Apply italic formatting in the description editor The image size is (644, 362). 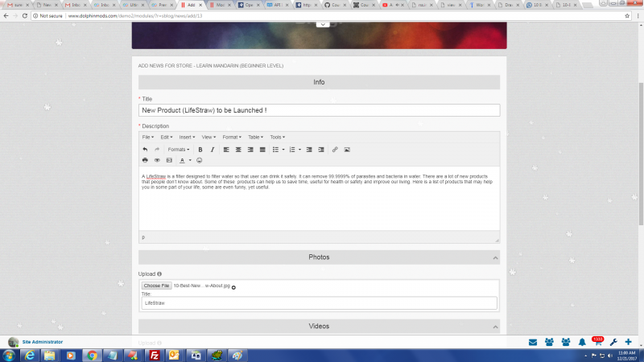click(213, 150)
